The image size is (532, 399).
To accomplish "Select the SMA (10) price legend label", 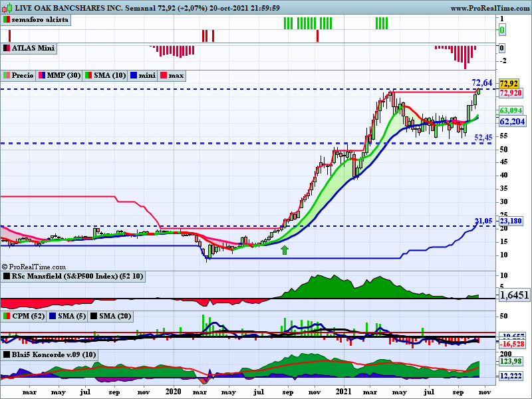I will pos(110,75).
